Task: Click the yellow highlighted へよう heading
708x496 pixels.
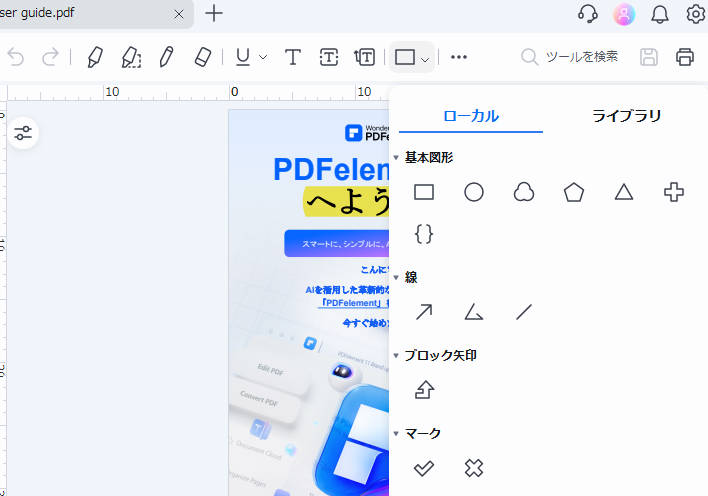Action: 346,202
